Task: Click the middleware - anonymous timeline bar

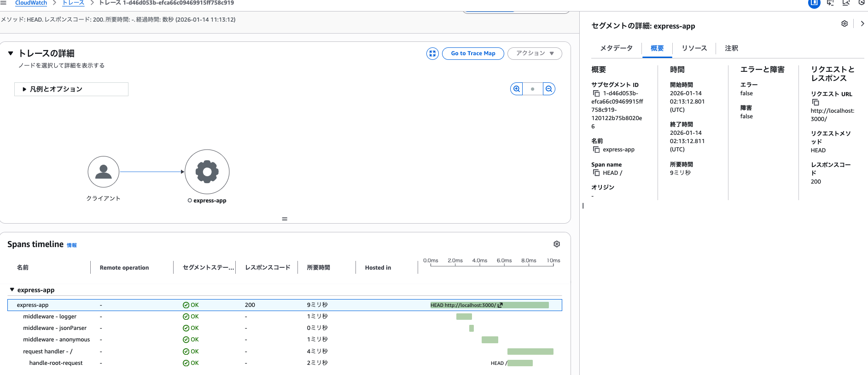Action: point(490,340)
